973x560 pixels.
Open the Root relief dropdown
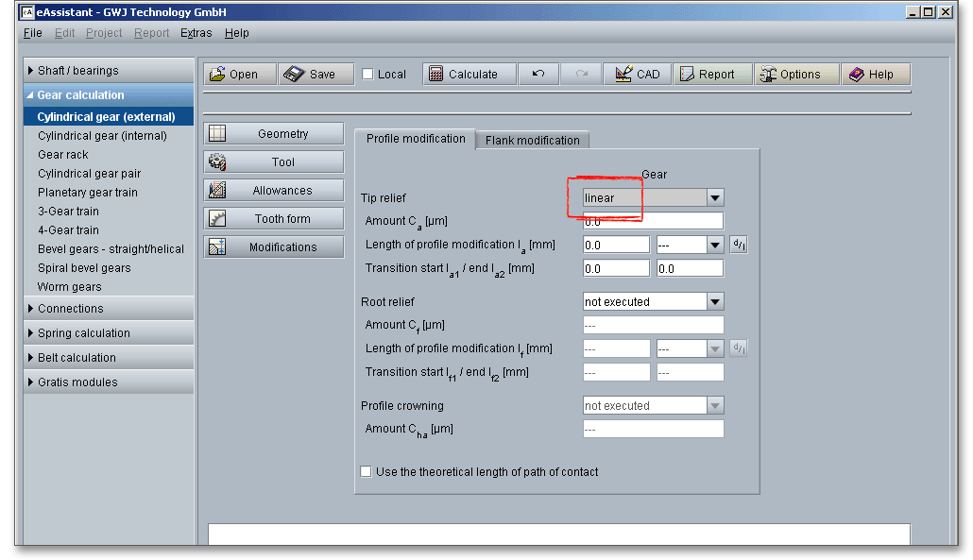[x=715, y=302]
